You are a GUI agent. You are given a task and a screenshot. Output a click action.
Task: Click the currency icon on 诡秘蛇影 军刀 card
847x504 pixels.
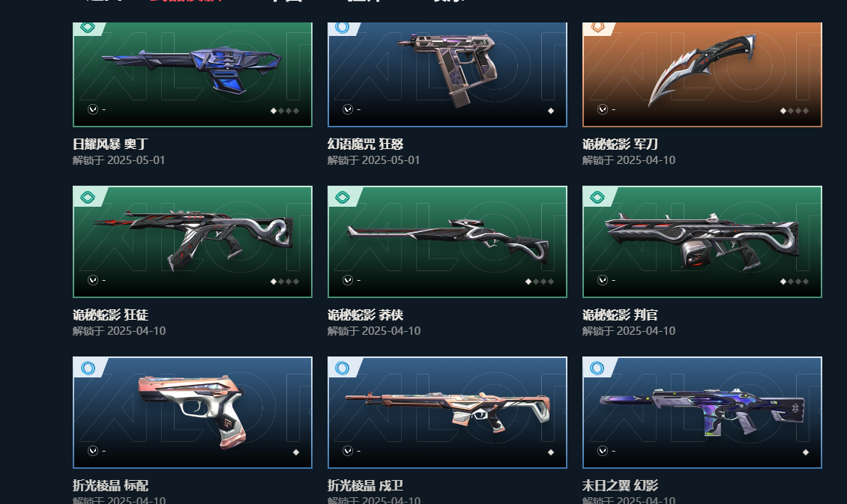603,109
